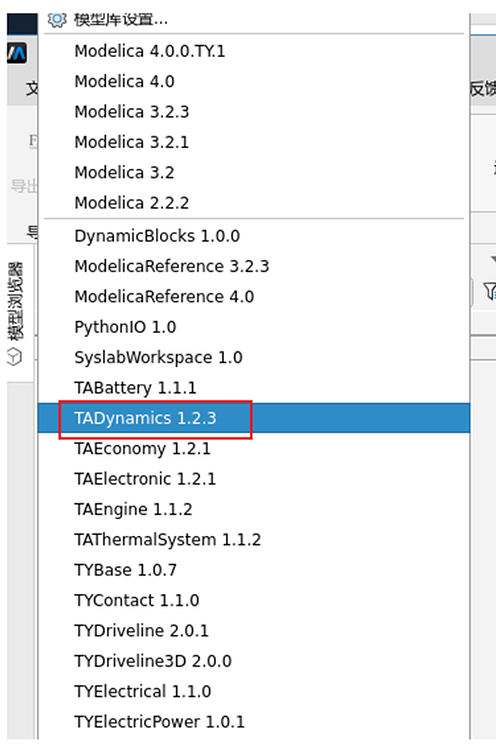Viewport: 496px width, 750px height.
Task: Select TYContact 1.1.0
Action: pos(254,600)
